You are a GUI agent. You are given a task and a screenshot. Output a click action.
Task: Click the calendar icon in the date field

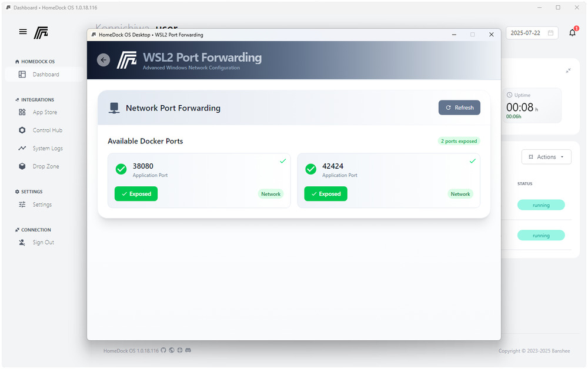pyautogui.click(x=550, y=33)
